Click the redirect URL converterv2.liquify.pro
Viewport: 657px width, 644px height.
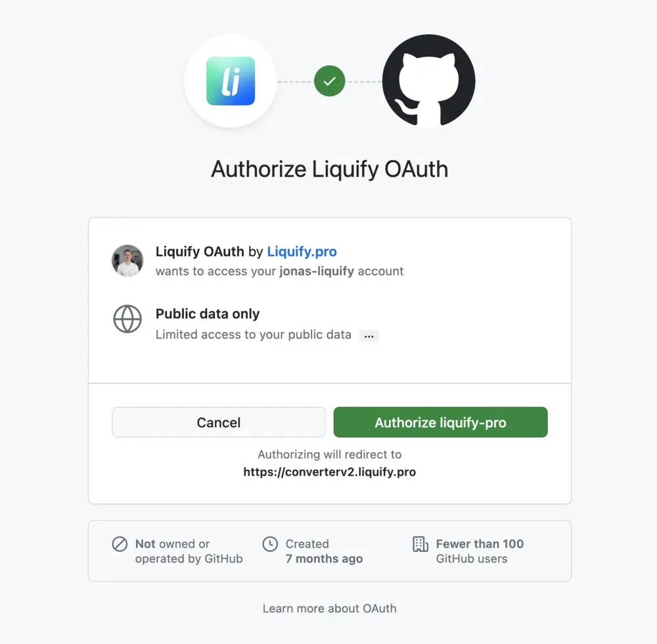click(x=329, y=472)
